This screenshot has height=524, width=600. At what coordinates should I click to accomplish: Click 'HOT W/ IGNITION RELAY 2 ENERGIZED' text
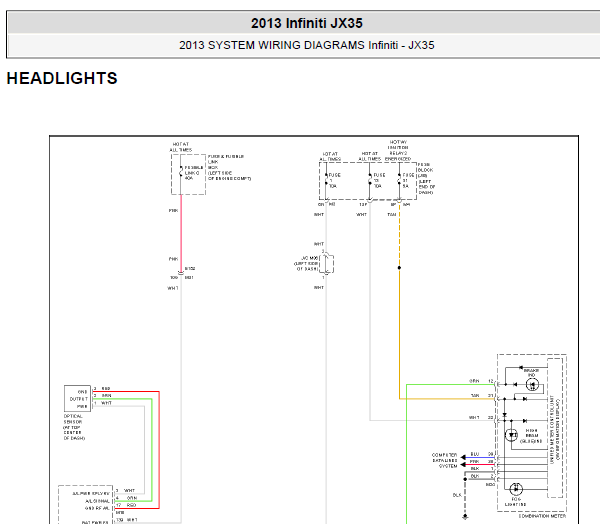(x=398, y=150)
